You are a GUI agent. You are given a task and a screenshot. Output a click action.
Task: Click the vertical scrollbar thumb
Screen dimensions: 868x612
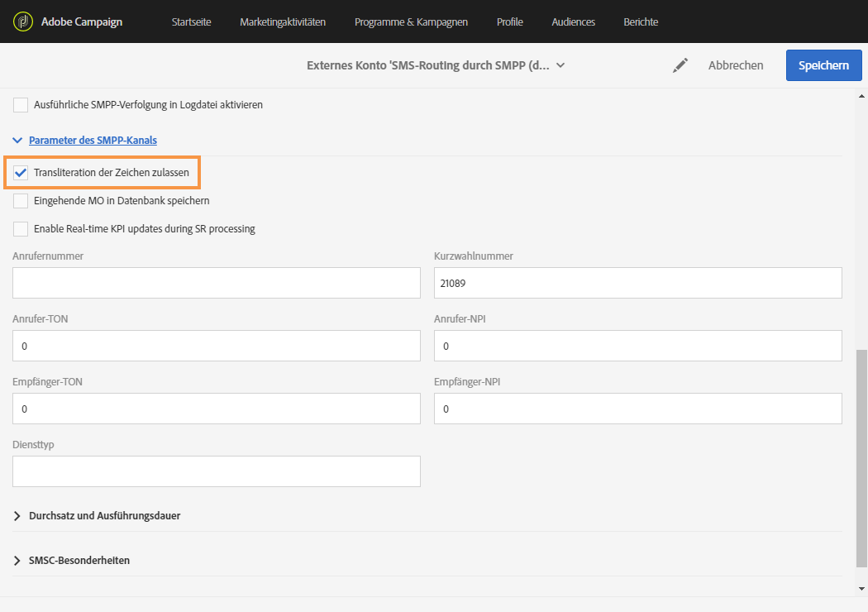[x=861, y=463]
